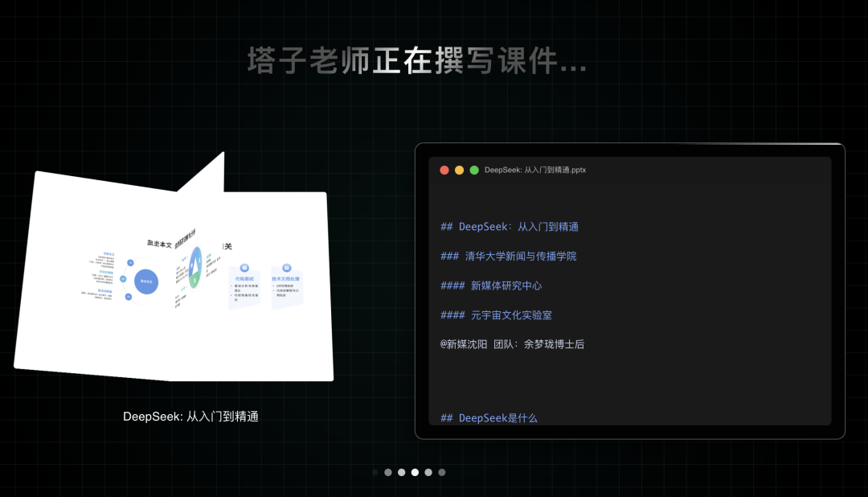Click the line "### 清华大学新闻与传播学院"
This screenshot has width=868, height=497.
(508, 256)
